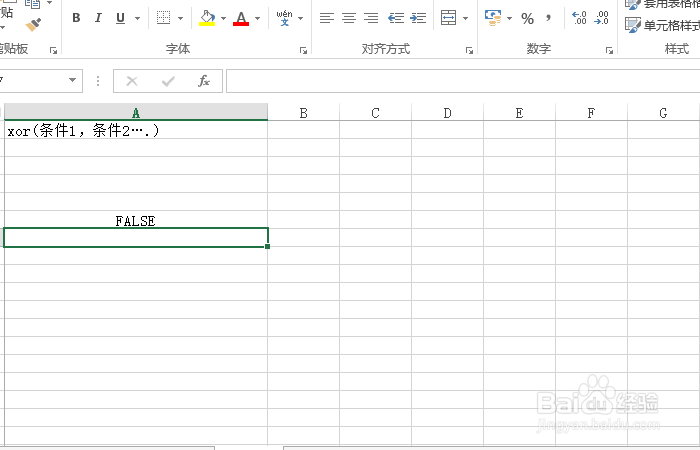Viewport: 700px width, 450px height.
Task: Apply yellow fill color bucket
Action: point(207,18)
